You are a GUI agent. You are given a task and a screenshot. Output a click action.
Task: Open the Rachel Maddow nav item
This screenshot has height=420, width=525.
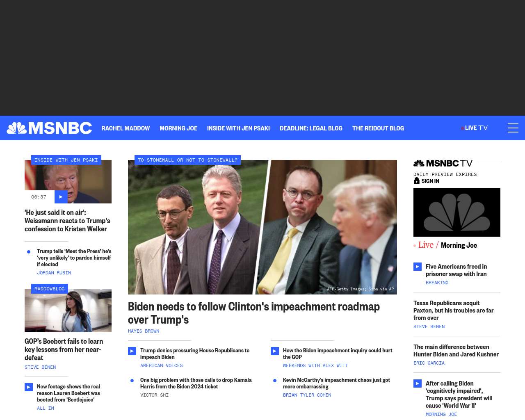(x=126, y=128)
